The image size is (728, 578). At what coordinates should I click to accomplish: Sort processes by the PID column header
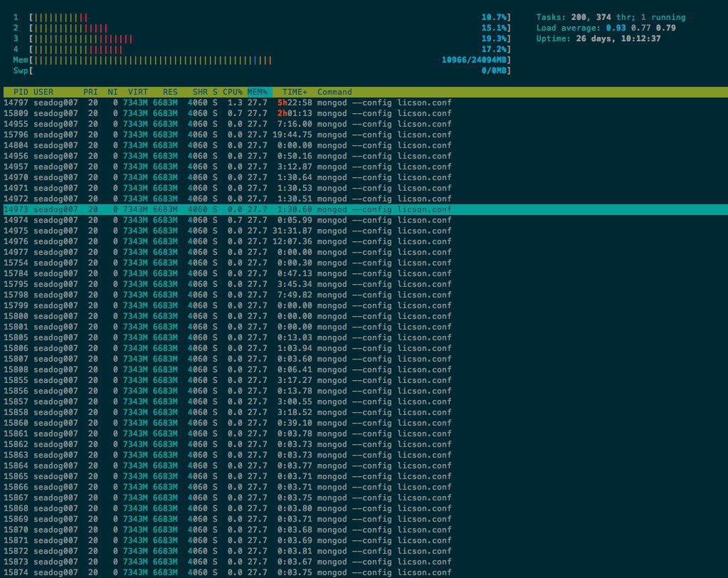click(21, 92)
